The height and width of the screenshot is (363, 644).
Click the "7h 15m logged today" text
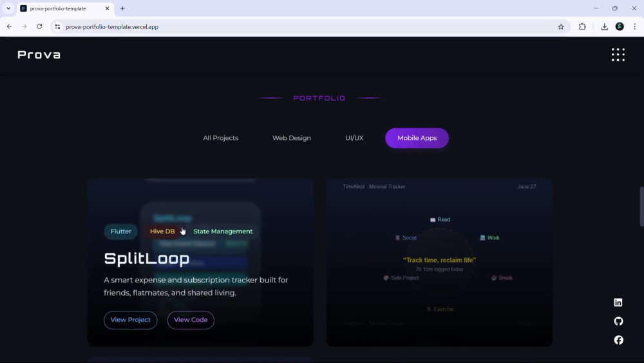pyautogui.click(x=439, y=270)
